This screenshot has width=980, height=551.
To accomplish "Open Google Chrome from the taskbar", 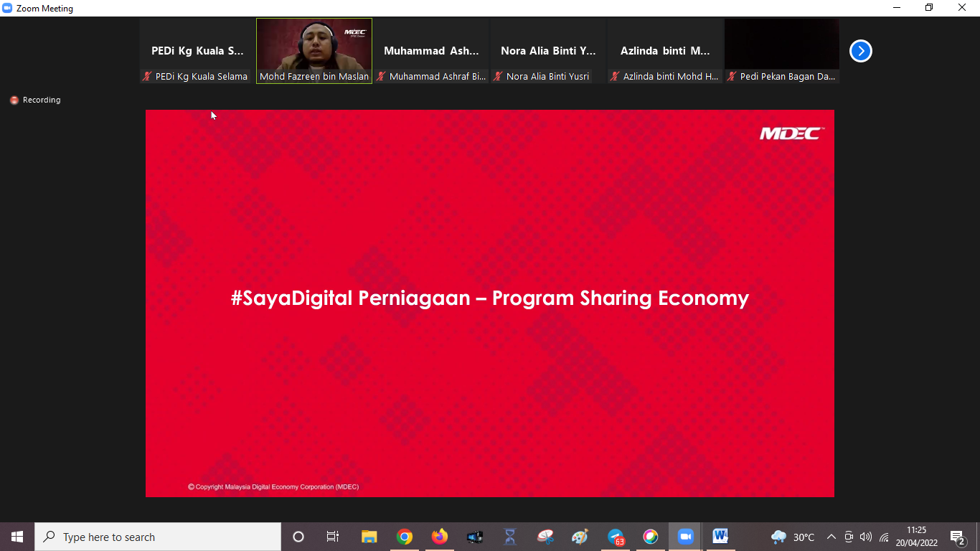I will point(405,537).
